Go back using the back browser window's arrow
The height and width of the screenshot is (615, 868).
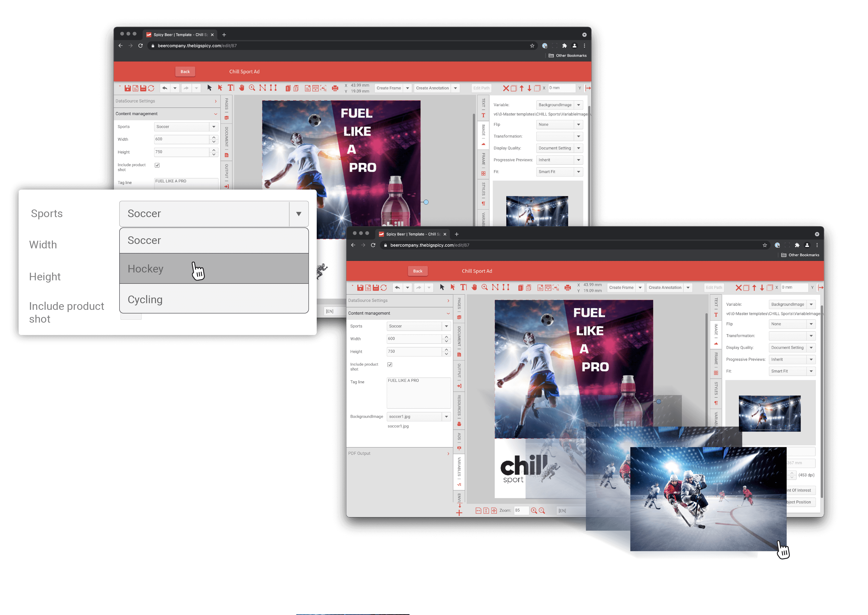point(120,45)
